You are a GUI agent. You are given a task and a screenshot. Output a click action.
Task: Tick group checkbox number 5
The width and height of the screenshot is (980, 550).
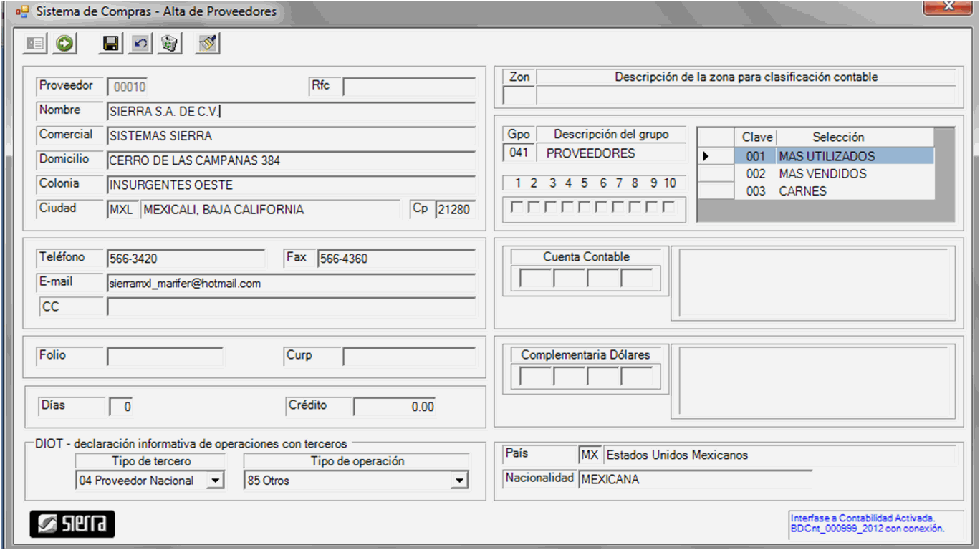(585, 208)
